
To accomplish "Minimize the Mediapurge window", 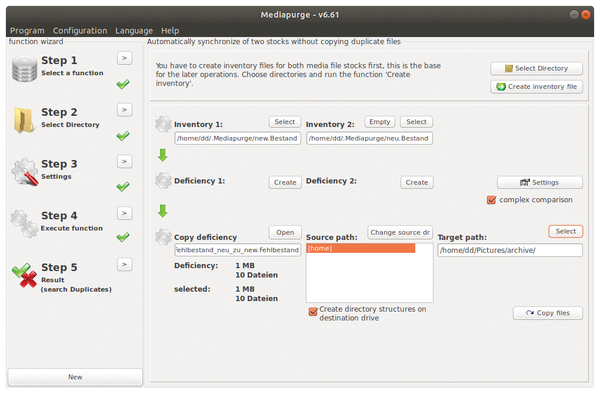I will (574, 15).
